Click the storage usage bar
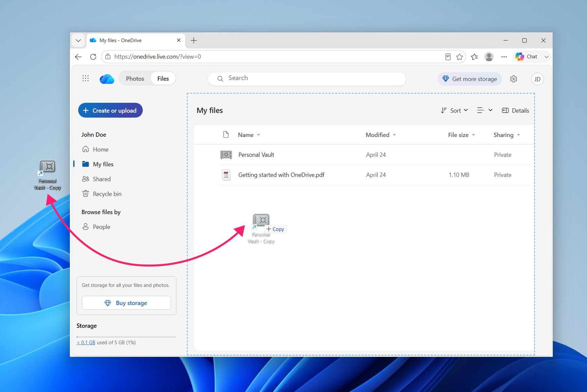The height and width of the screenshot is (392, 587). tap(126, 337)
